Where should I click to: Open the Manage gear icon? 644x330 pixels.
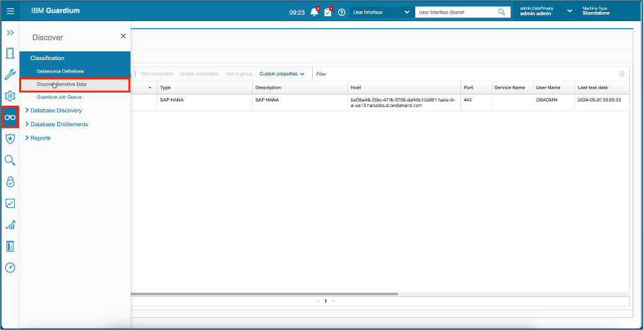(x=11, y=97)
